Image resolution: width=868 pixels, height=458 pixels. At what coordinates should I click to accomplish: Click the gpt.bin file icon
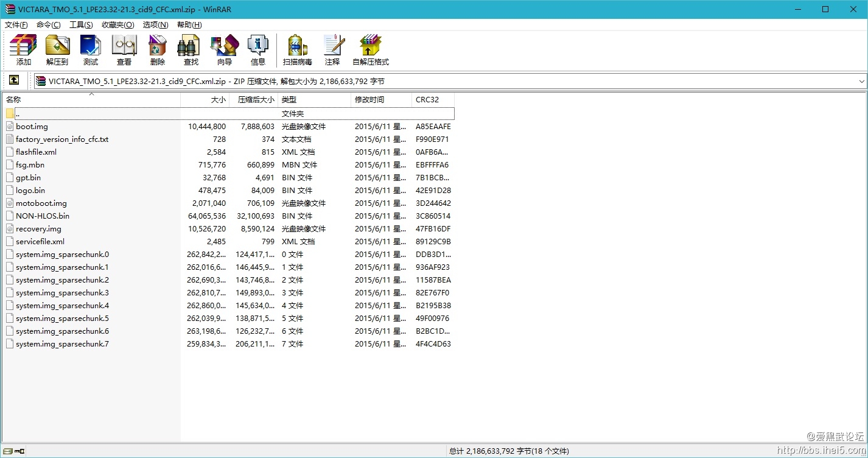(10, 178)
